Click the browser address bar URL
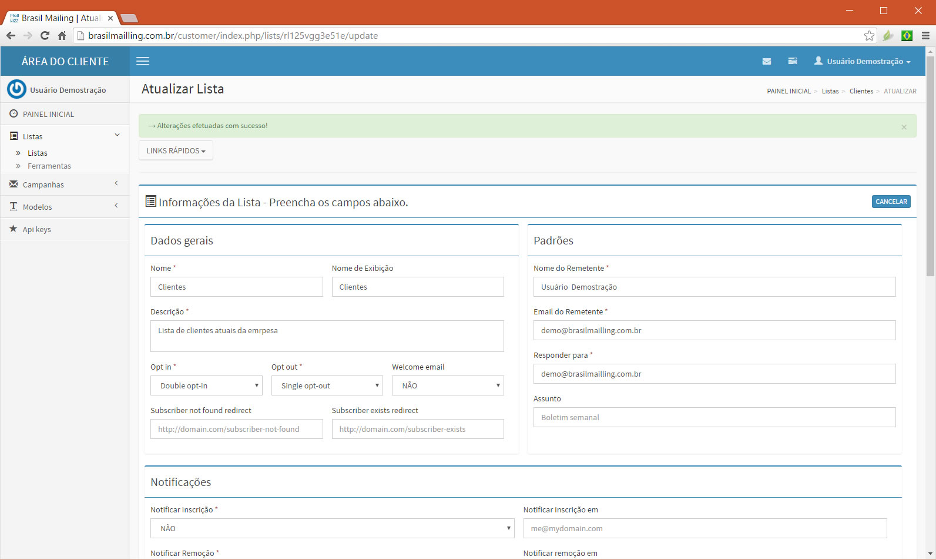Screen dimensions: 936x560 click(233, 35)
